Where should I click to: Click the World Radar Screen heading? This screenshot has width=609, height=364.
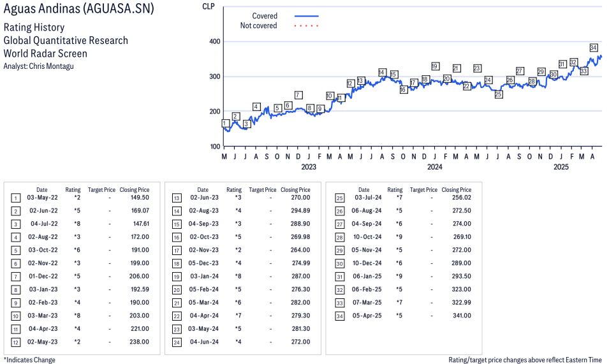coord(45,53)
